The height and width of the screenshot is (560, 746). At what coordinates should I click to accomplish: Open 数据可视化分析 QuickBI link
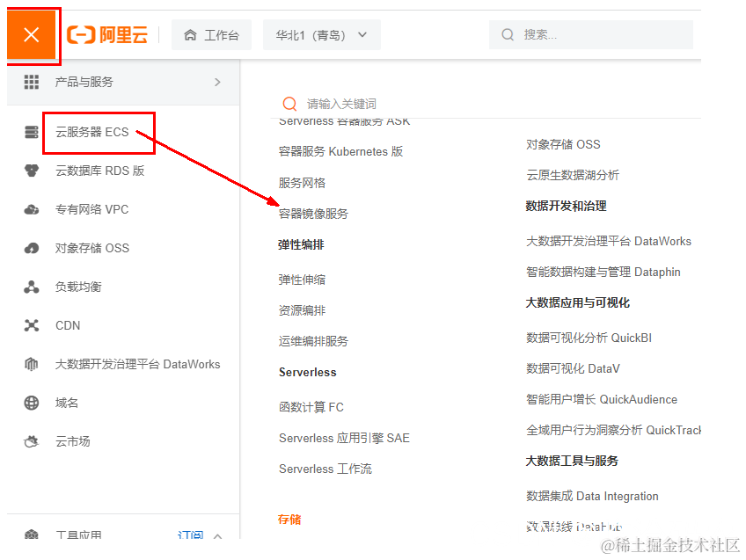click(x=589, y=338)
